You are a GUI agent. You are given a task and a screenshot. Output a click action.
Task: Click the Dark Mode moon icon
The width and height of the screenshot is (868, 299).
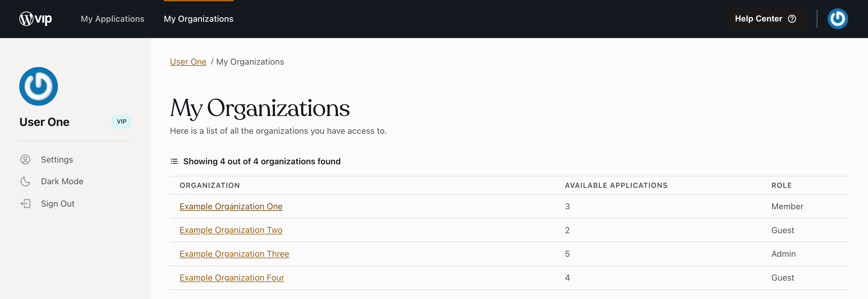pyautogui.click(x=26, y=181)
